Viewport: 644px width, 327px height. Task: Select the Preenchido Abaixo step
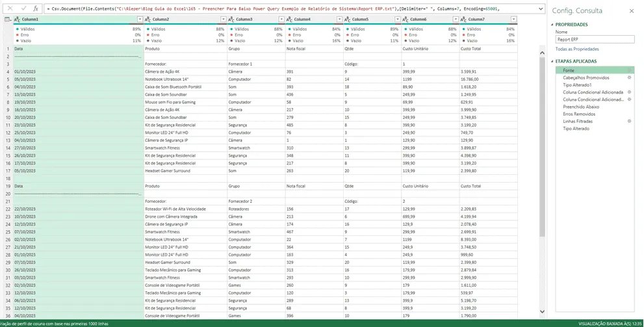tap(581, 107)
